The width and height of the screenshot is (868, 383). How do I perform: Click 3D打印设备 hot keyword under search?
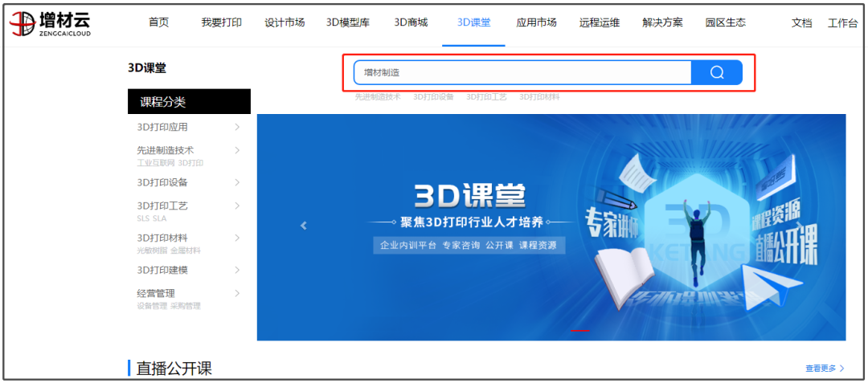(x=433, y=96)
